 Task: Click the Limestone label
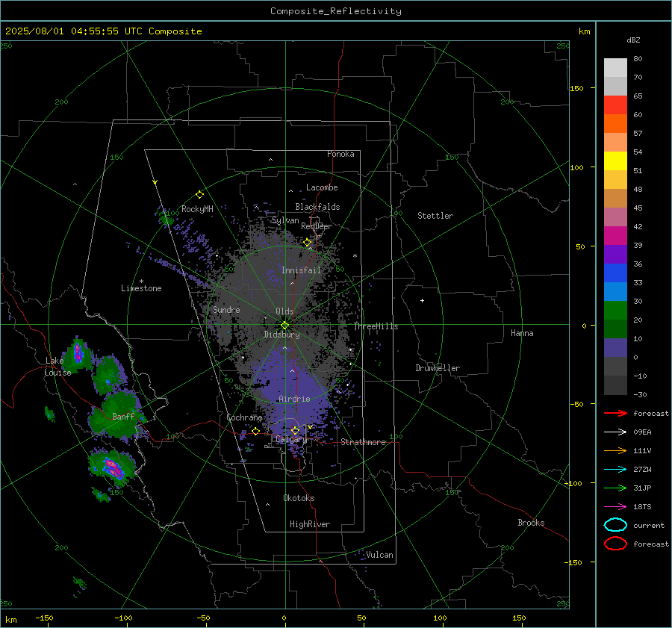pos(141,288)
